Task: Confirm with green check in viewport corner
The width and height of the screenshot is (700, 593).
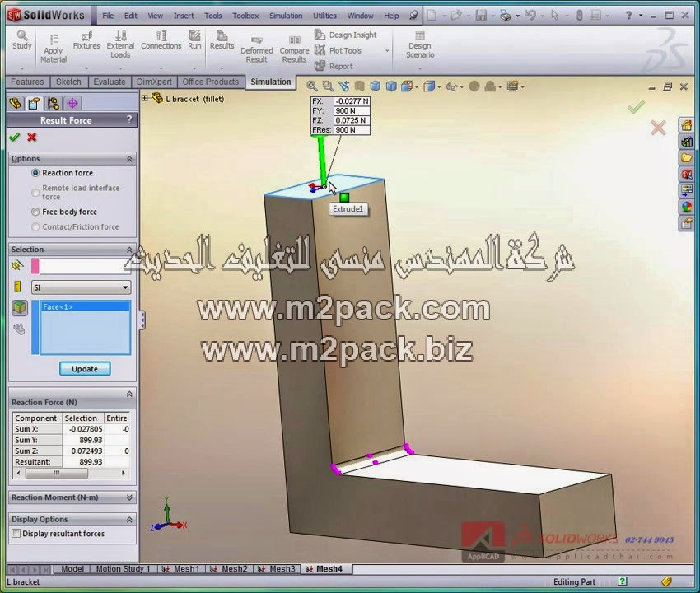Action: pyautogui.click(x=636, y=107)
